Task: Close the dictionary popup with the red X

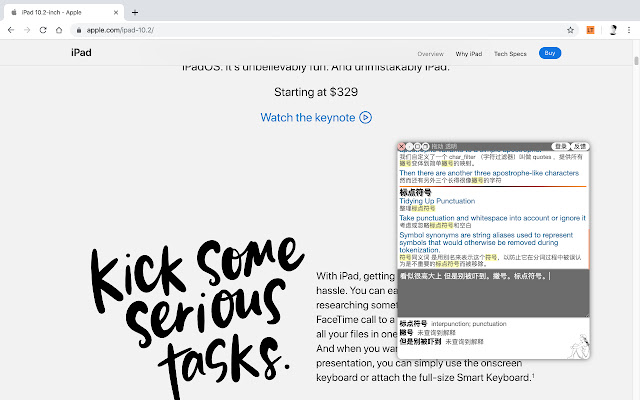Action: click(x=401, y=146)
